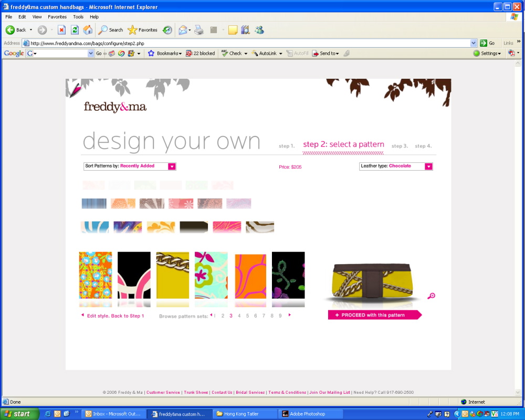Switch to Inbox - Microsoft Outlook taskbar button
This screenshot has height=420, width=525.
[114, 414]
